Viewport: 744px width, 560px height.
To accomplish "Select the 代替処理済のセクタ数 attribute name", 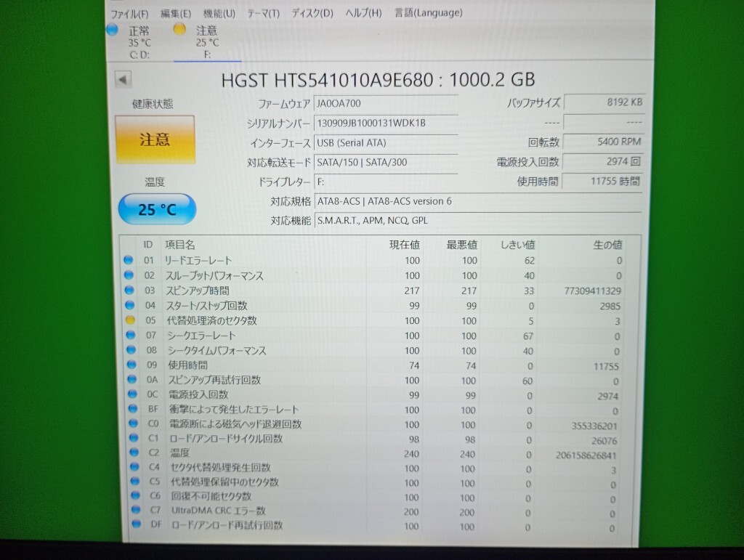I will click(211, 320).
